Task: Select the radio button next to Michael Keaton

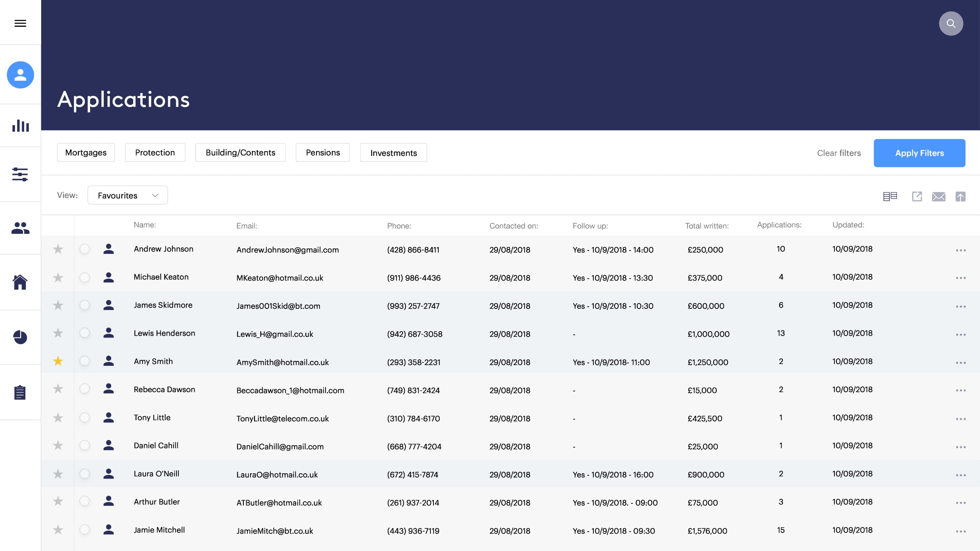Action: pyautogui.click(x=84, y=278)
